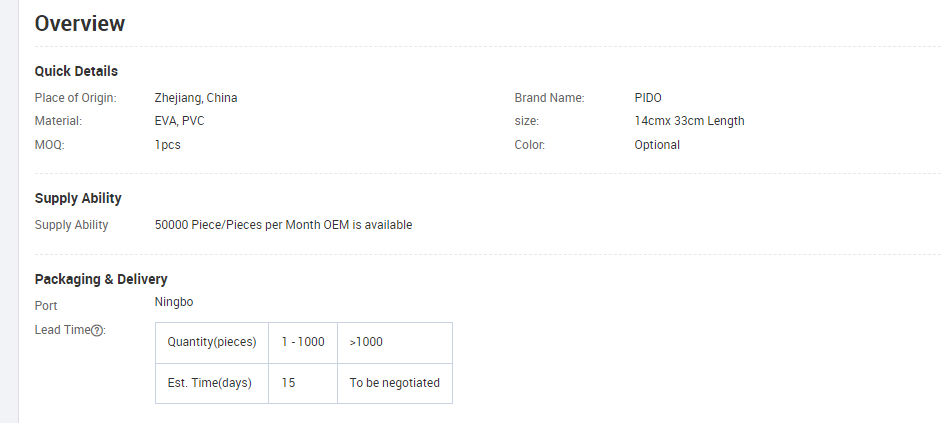Click the Est. Time(days) table cell

click(209, 382)
